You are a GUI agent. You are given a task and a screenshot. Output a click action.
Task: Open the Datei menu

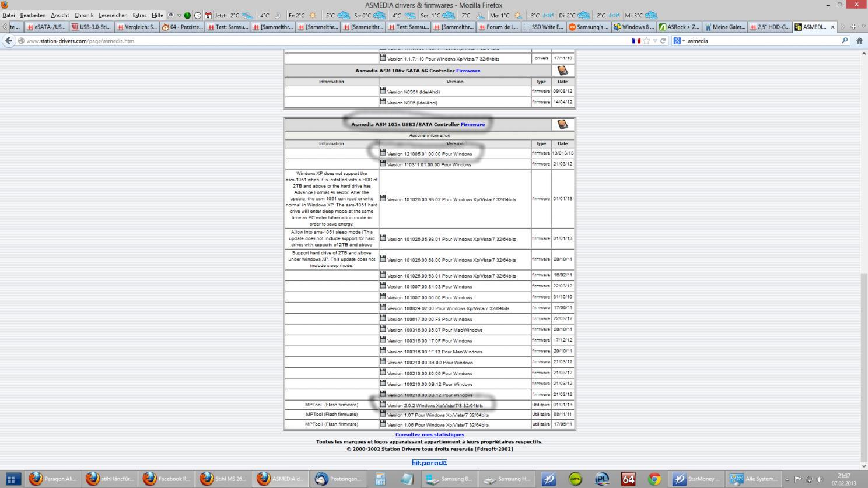9,15
